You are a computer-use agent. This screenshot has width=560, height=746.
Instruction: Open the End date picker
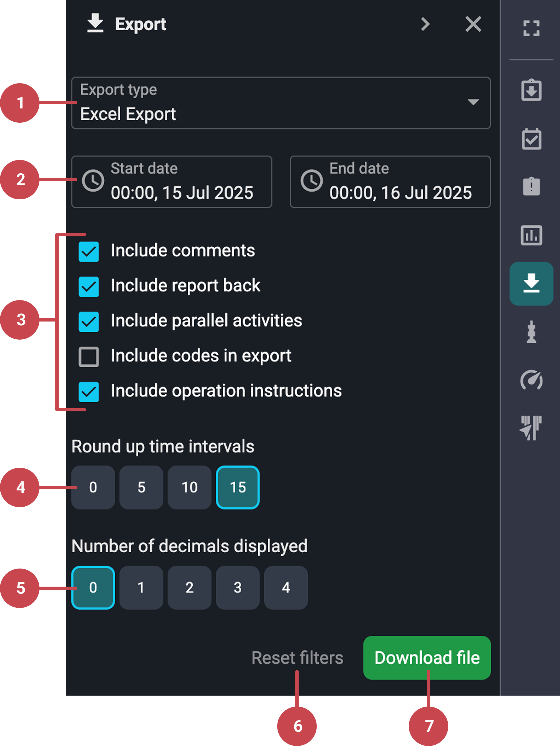[390, 182]
